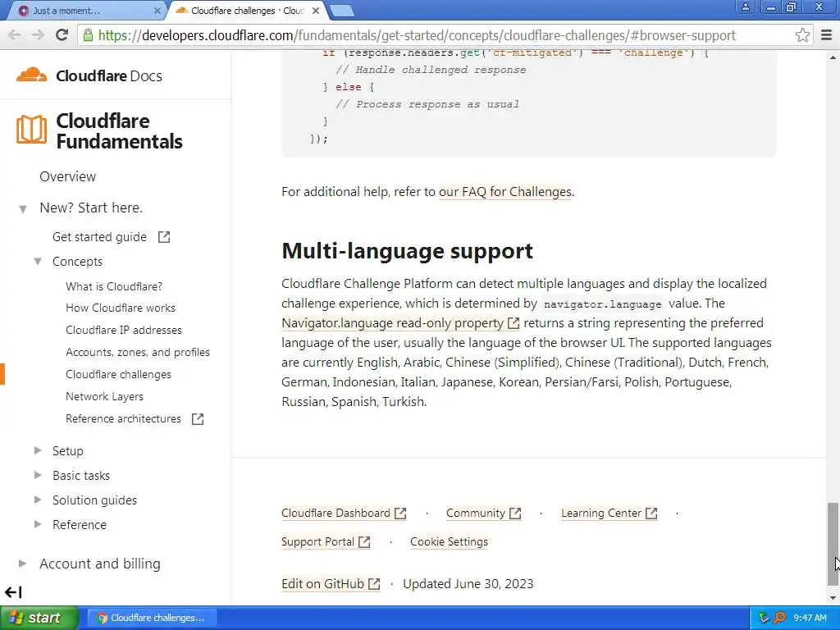Close the Cloudflare challenges tab
Screen dimensions: 840x630
tap(316, 11)
